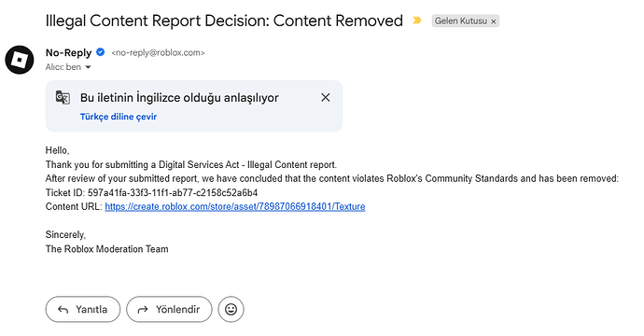Dismiss the translation suggestion banner

(326, 97)
